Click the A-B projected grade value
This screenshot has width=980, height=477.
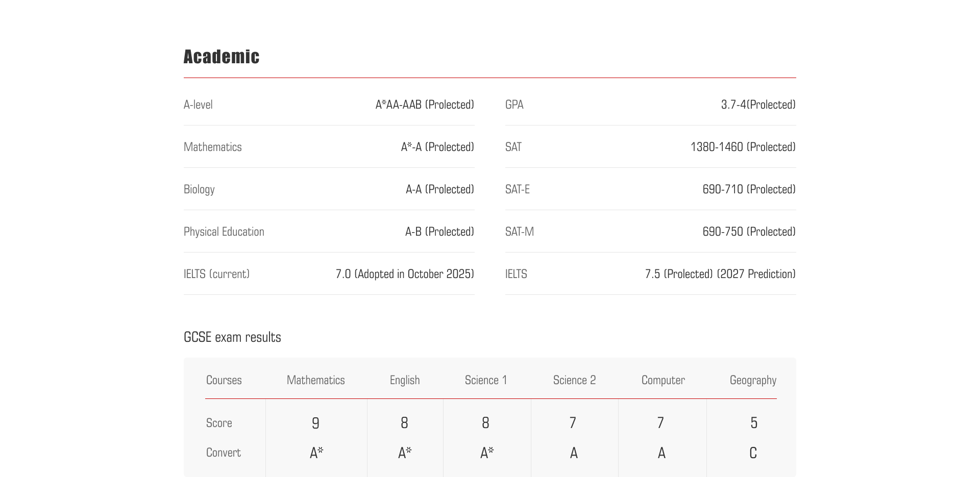(439, 232)
